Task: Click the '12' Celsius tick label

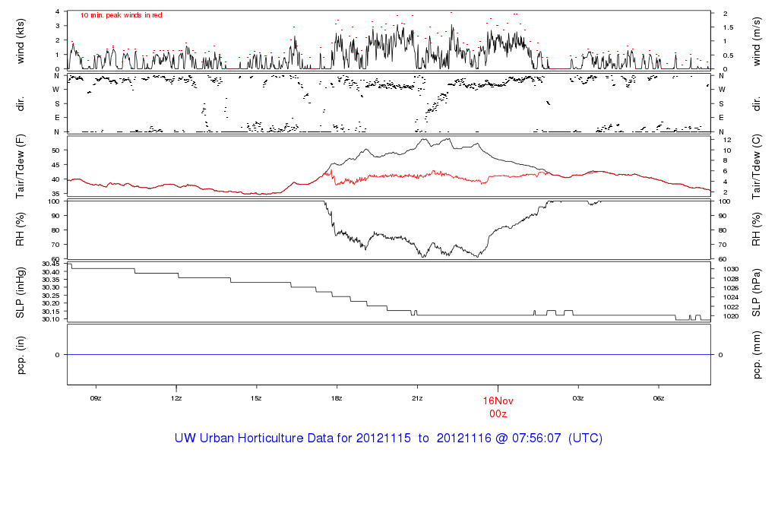Action: [x=727, y=140]
